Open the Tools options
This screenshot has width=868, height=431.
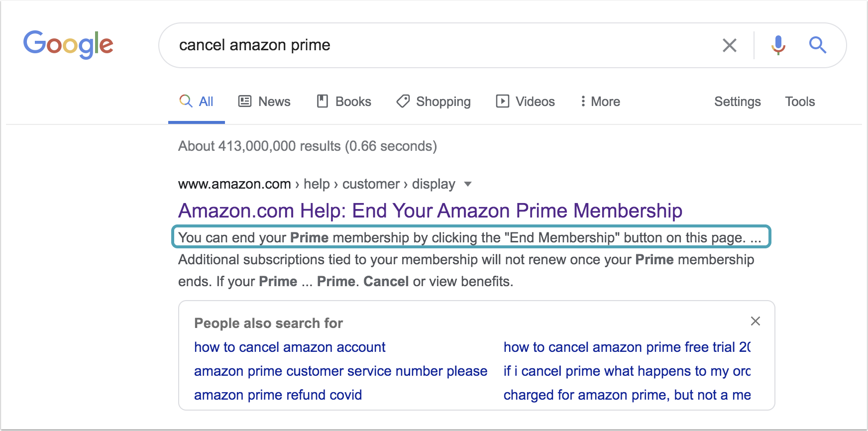800,102
